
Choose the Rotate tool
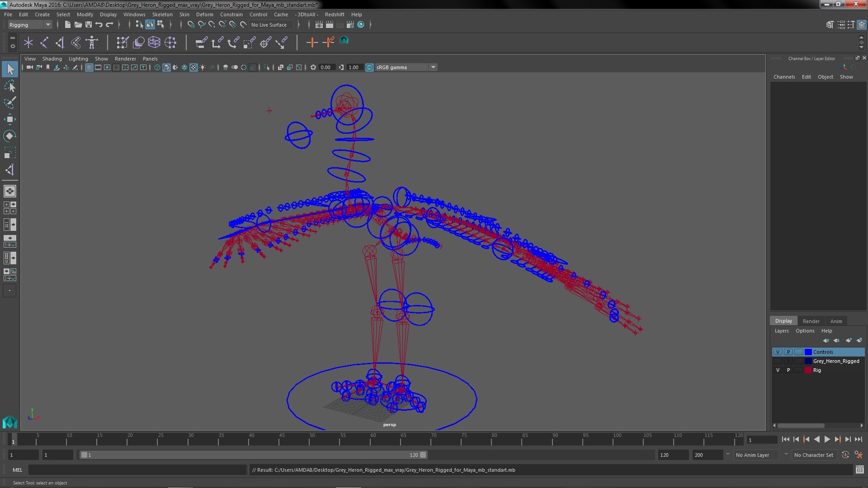coord(10,136)
